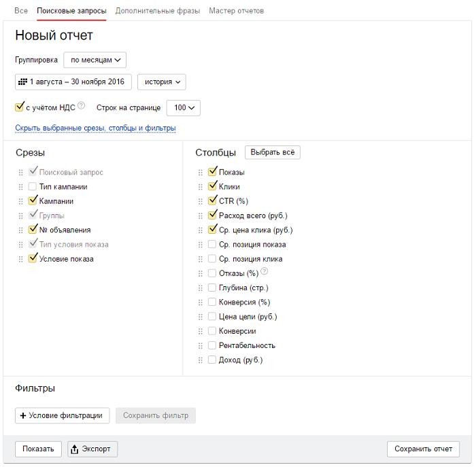Screen dimensions: 476x467
Task: Click the calendar icon in the date range field
Action: point(22,82)
